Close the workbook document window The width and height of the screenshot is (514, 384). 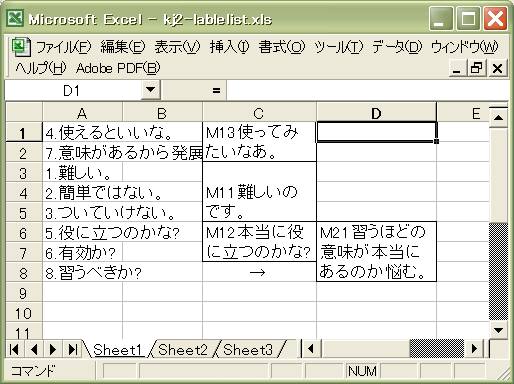(497, 68)
